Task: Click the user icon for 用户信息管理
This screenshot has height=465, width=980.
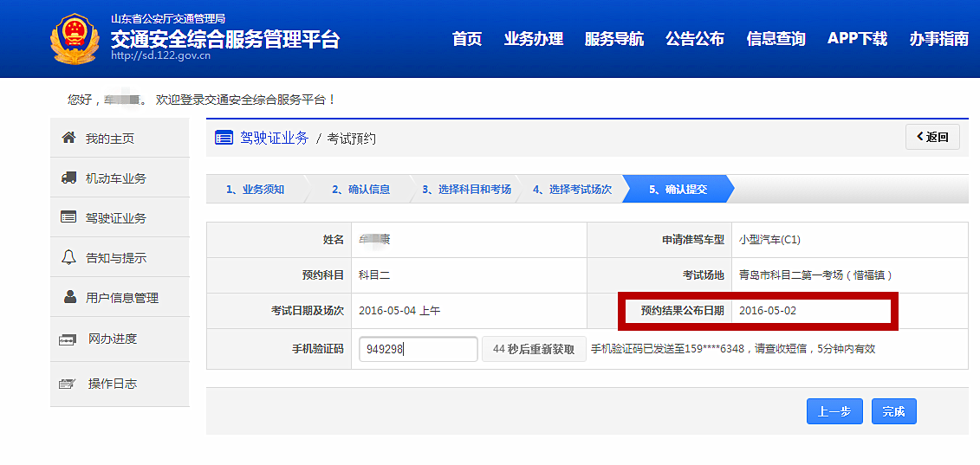Action: (69, 297)
